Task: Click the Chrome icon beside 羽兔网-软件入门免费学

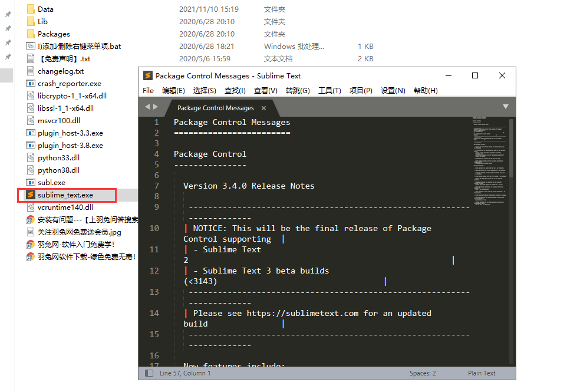Action: (x=31, y=244)
